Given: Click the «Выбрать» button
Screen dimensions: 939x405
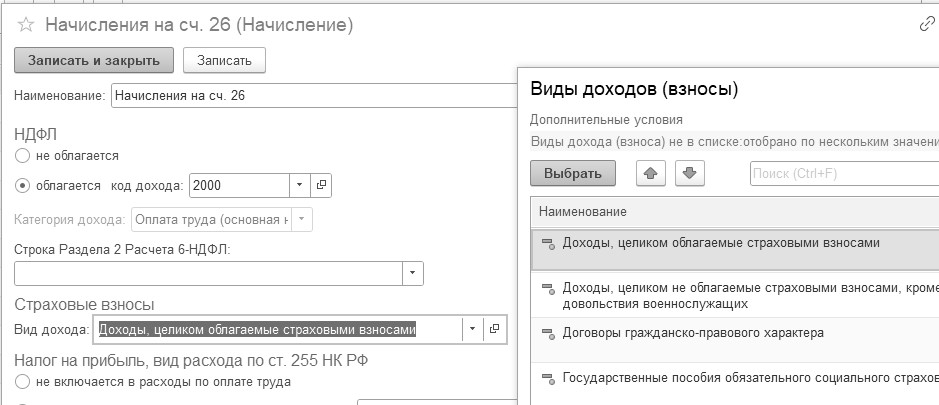Looking at the screenshot, I should [572, 173].
